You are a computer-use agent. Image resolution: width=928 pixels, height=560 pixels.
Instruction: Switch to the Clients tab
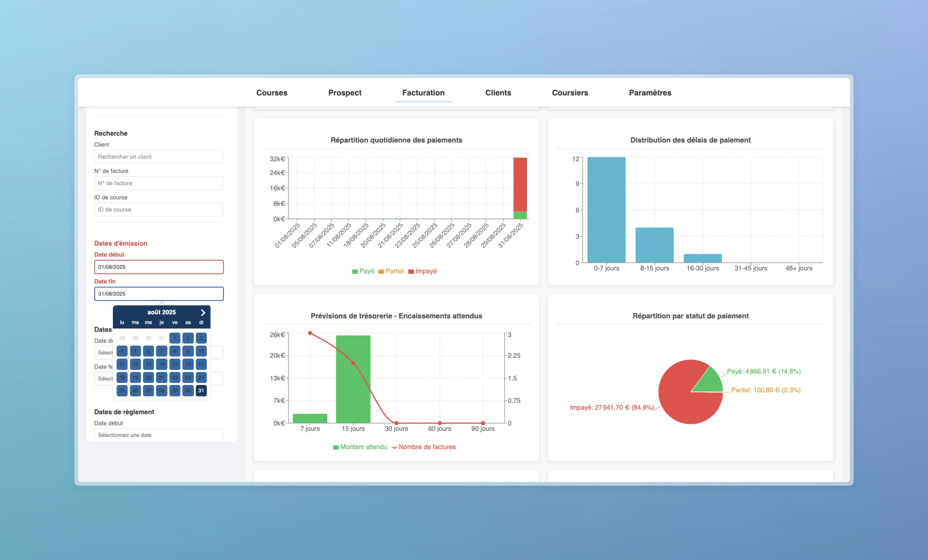click(x=498, y=93)
